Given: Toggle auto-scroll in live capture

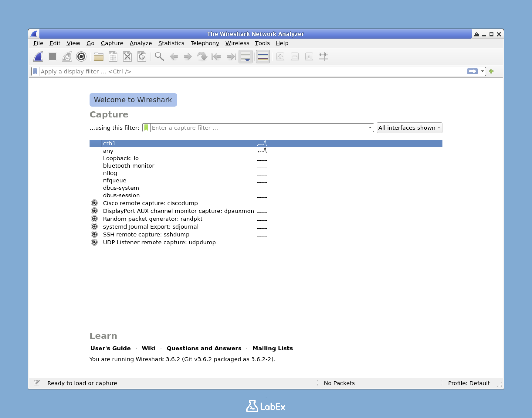Looking at the screenshot, I should tap(245, 56).
